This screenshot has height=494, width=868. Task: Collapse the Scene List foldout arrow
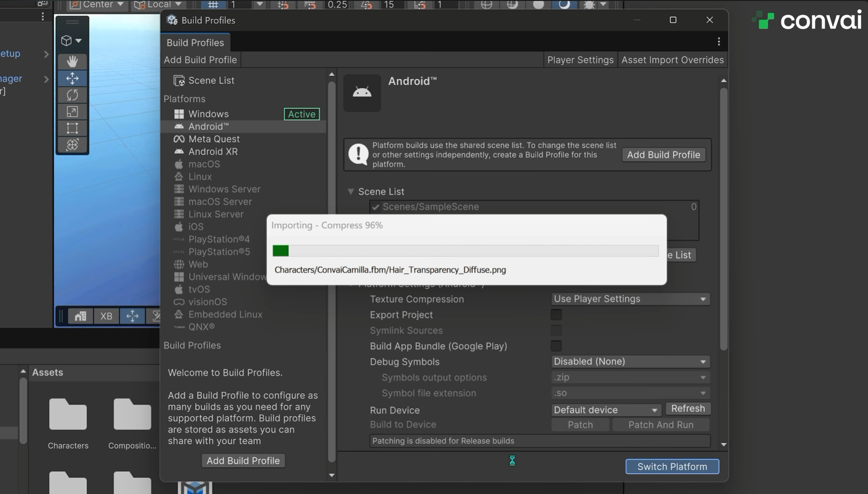pyautogui.click(x=350, y=192)
